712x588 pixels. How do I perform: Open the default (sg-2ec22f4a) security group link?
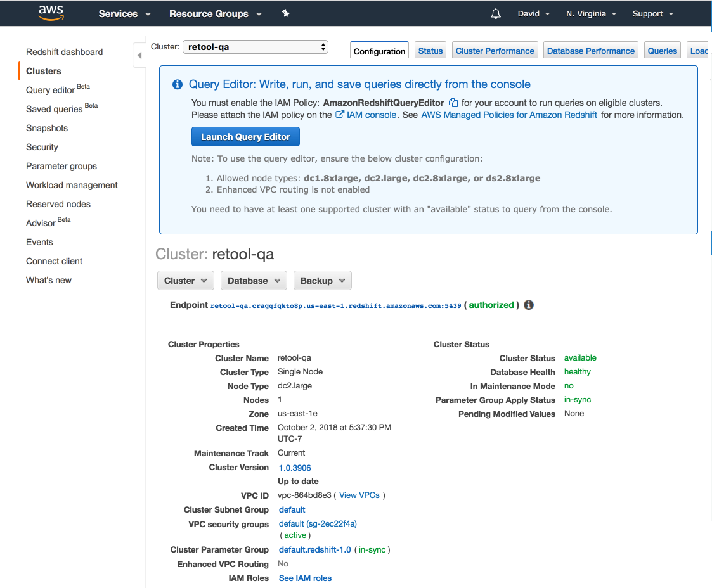318,523
